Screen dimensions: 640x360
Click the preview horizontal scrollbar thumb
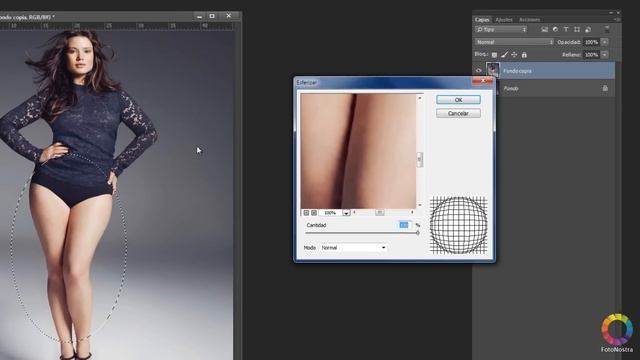click(380, 212)
